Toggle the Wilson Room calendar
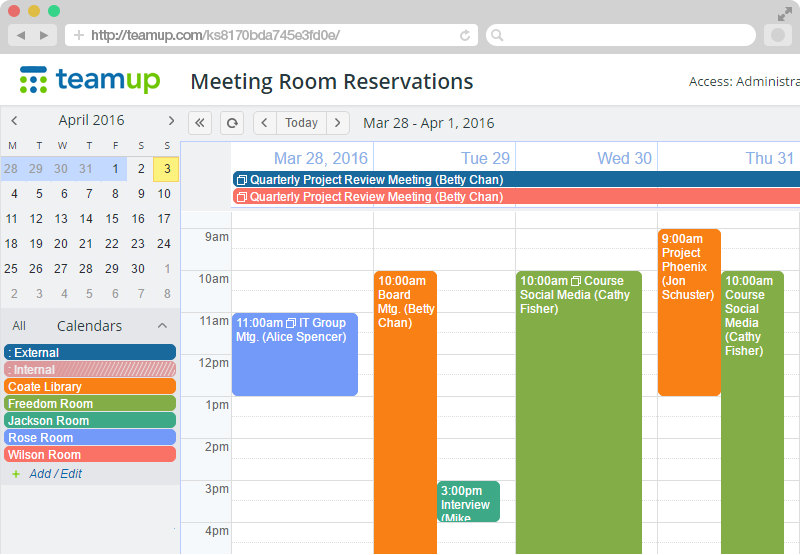Image resolution: width=800 pixels, height=555 pixels. 90,454
